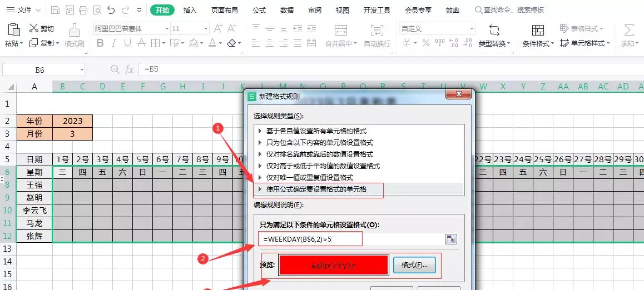Click the 条件格式 conditional format icon

click(x=538, y=30)
